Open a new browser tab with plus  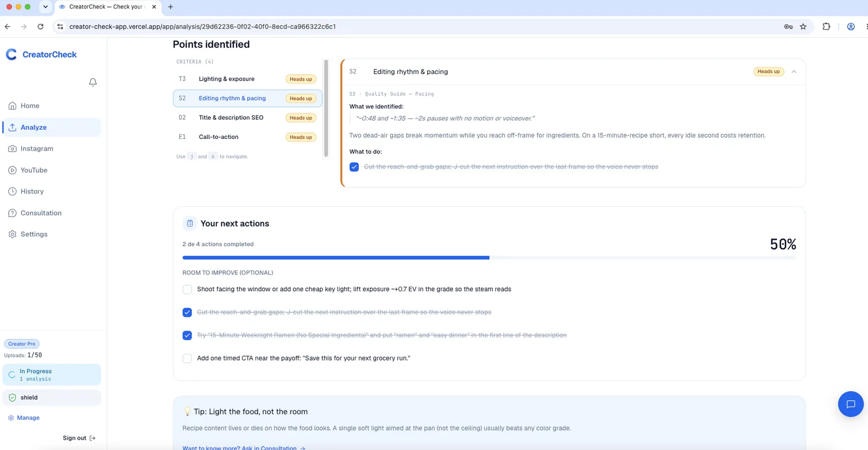pyautogui.click(x=170, y=7)
